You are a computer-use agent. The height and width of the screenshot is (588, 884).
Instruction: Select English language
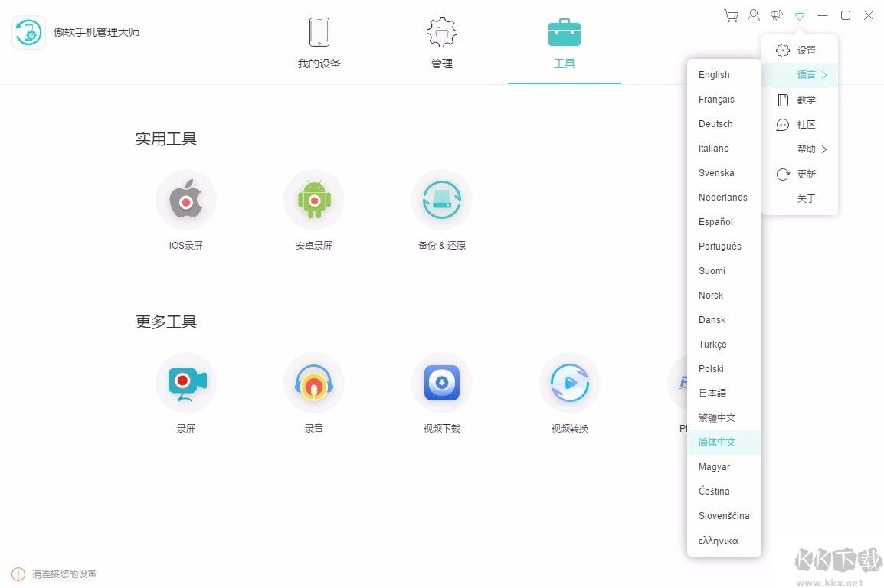[x=724, y=75]
